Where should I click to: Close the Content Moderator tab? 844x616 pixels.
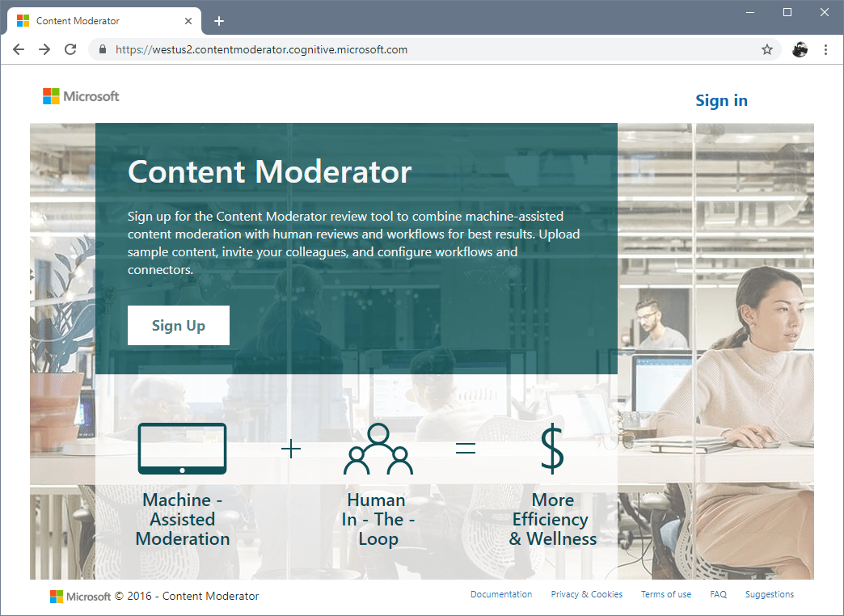[188, 21]
